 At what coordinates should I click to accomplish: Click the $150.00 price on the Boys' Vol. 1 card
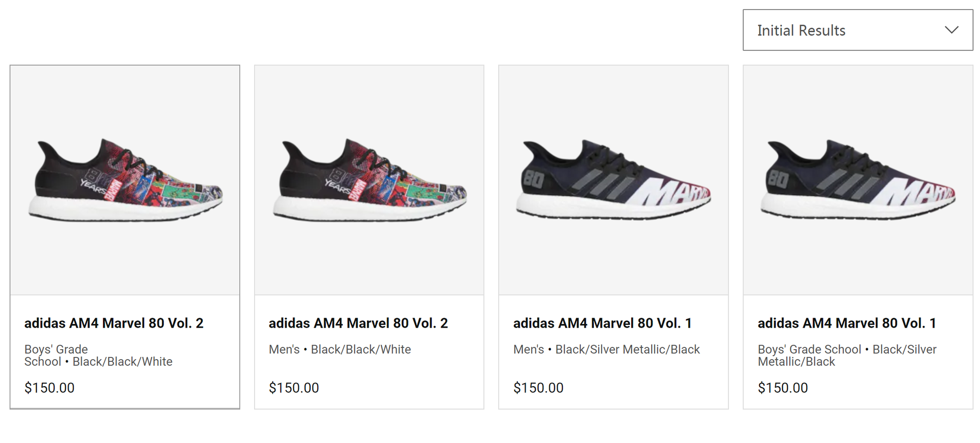coord(782,388)
